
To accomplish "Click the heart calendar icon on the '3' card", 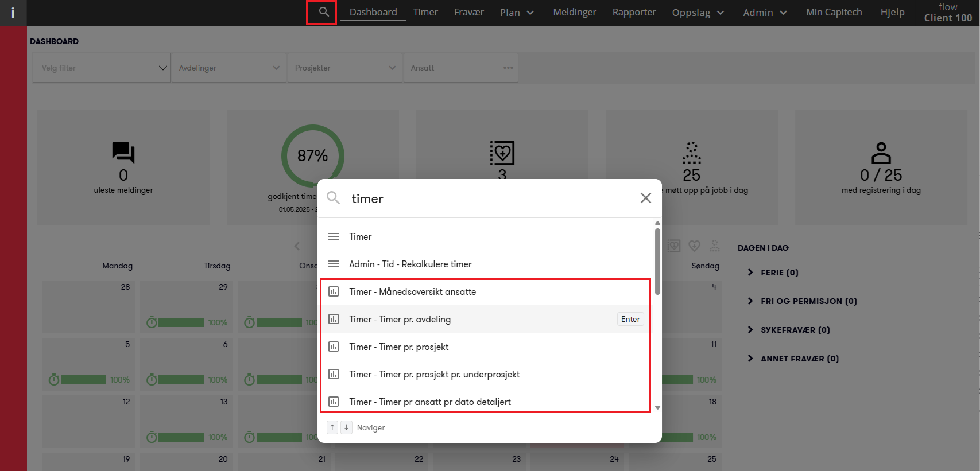I will click(x=502, y=153).
